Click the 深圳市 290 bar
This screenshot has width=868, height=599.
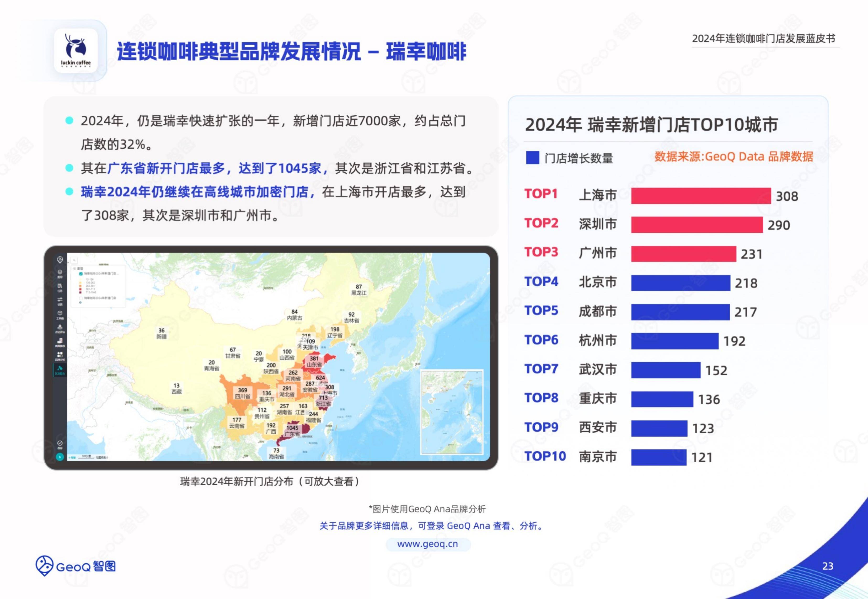(x=697, y=225)
